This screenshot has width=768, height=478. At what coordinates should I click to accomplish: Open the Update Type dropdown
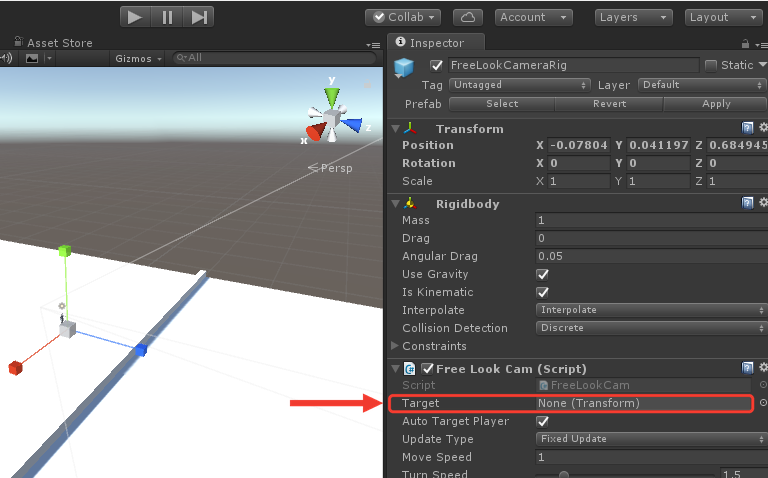(x=651, y=439)
